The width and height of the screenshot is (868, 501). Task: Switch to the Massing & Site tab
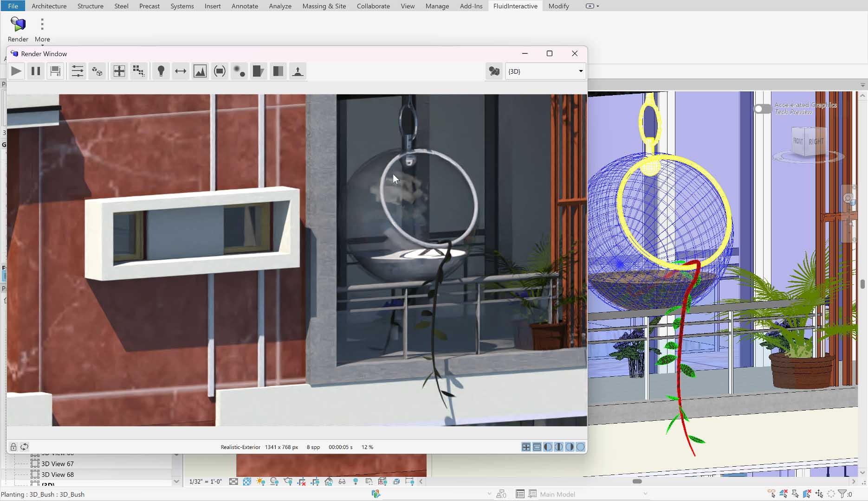pyautogui.click(x=324, y=6)
